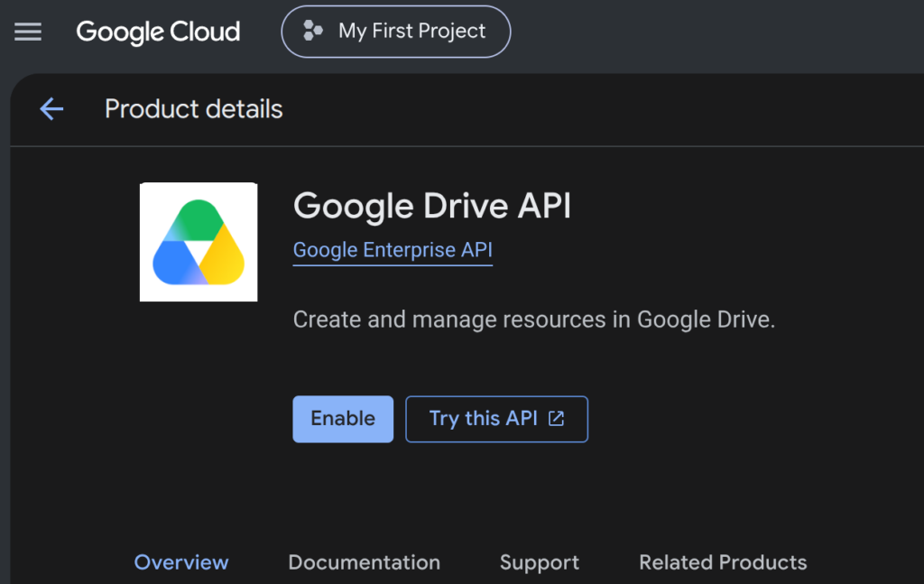Open the hamburger navigation menu

[x=28, y=32]
